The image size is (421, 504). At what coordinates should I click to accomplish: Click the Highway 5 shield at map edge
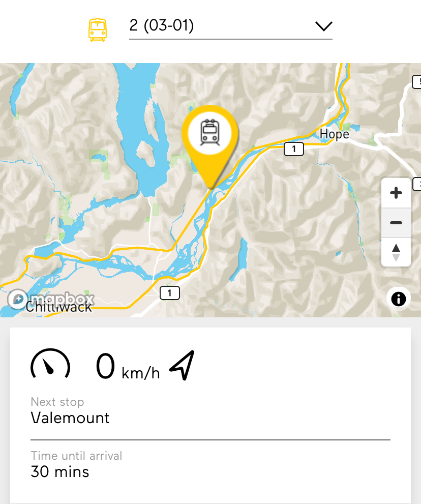417,81
